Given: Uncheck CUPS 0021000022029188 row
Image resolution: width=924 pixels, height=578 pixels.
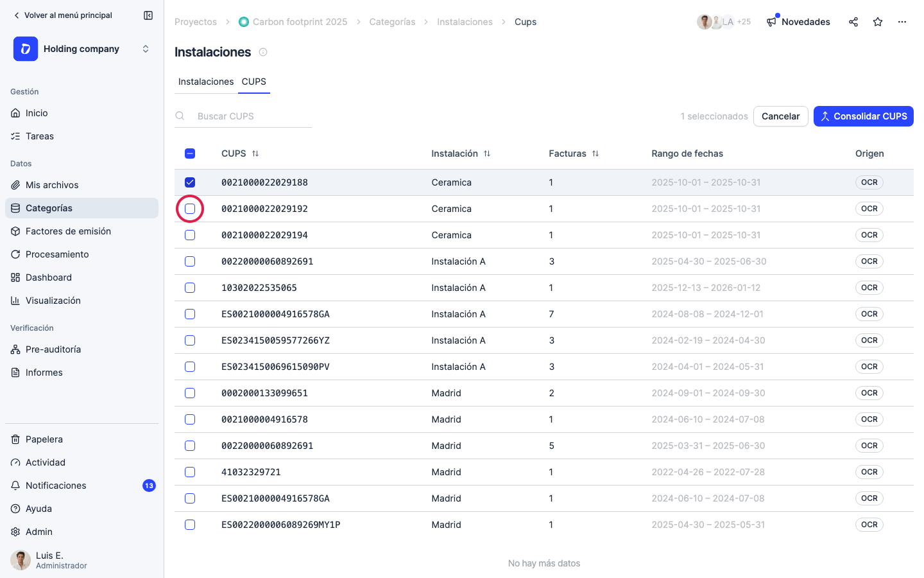Looking at the screenshot, I should point(190,182).
